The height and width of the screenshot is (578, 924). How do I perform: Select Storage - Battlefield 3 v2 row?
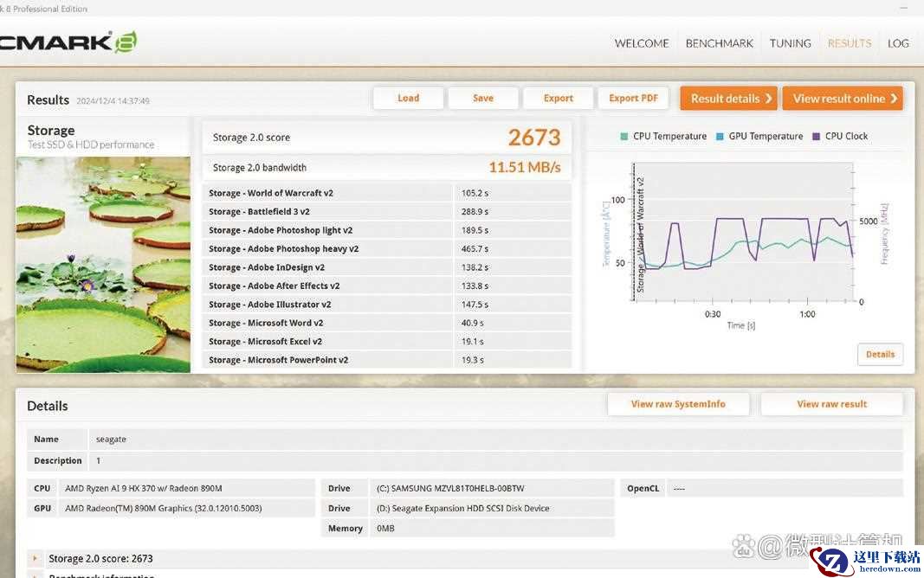click(386, 211)
